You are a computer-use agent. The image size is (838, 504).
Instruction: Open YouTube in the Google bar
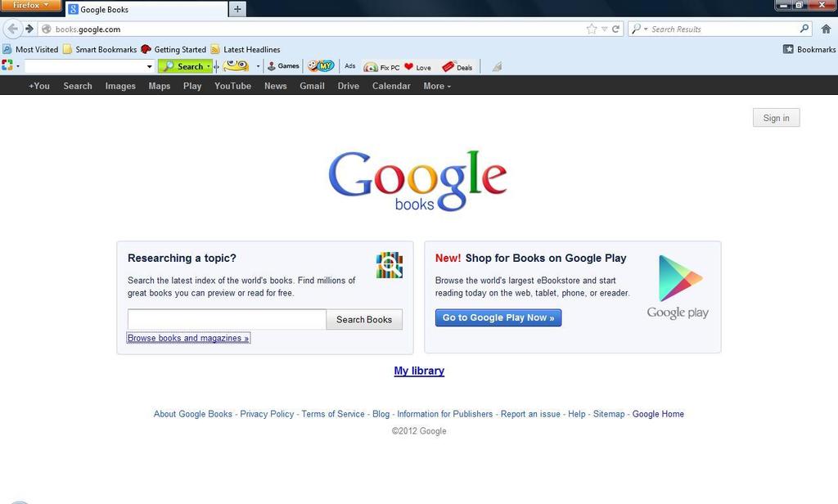pos(232,86)
